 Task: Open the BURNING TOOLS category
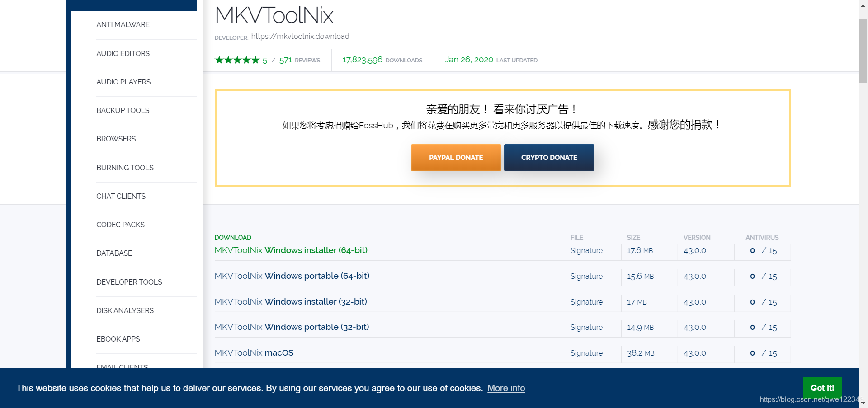(x=125, y=168)
